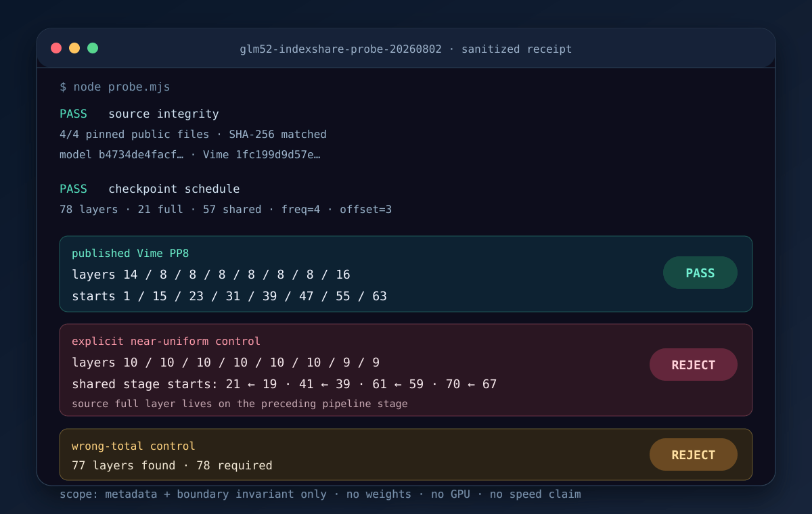Click '77 layers found · 78 required' line
Screen dimensions: 812x514
coord(172,465)
